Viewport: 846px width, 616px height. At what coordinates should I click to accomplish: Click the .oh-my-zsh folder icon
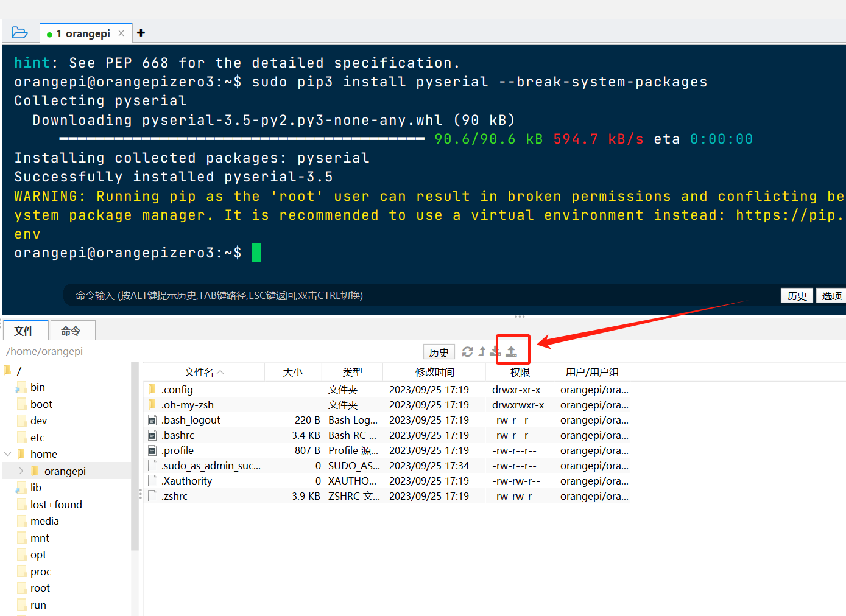pyautogui.click(x=152, y=404)
